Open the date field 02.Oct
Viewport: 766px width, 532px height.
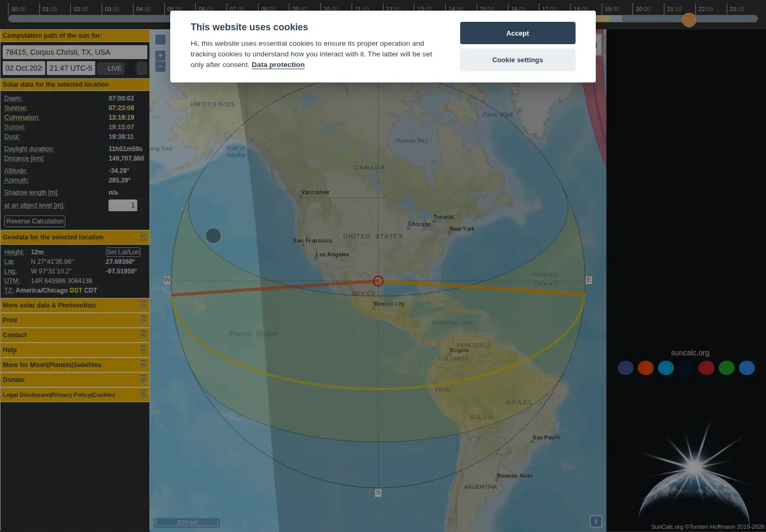(24, 68)
